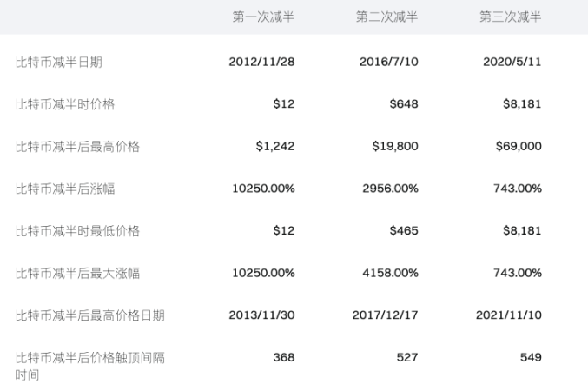The height and width of the screenshot is (391, 588).
Task: Select the $648 price cell
Action: click(x=404, y=104)
